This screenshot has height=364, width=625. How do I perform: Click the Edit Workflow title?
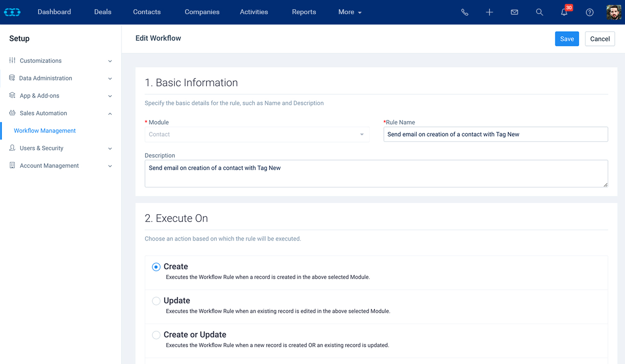(x=158, y=38)
